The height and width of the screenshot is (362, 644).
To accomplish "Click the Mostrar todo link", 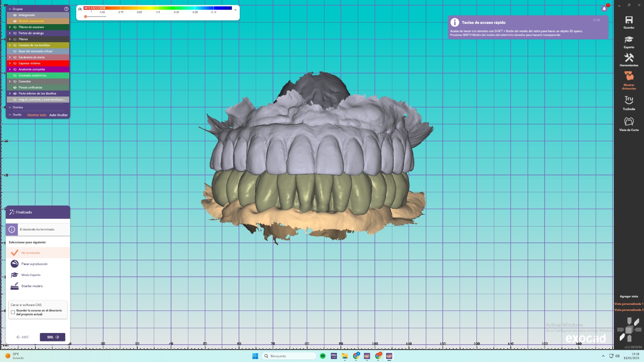I will pyautogui.click(x=37, y=115).
